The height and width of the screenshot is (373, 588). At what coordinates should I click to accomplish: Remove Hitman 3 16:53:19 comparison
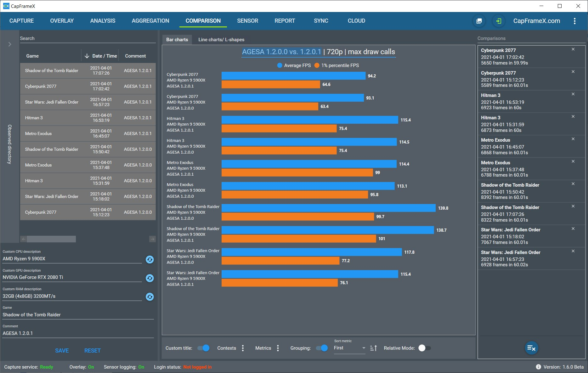click(573, 94)
